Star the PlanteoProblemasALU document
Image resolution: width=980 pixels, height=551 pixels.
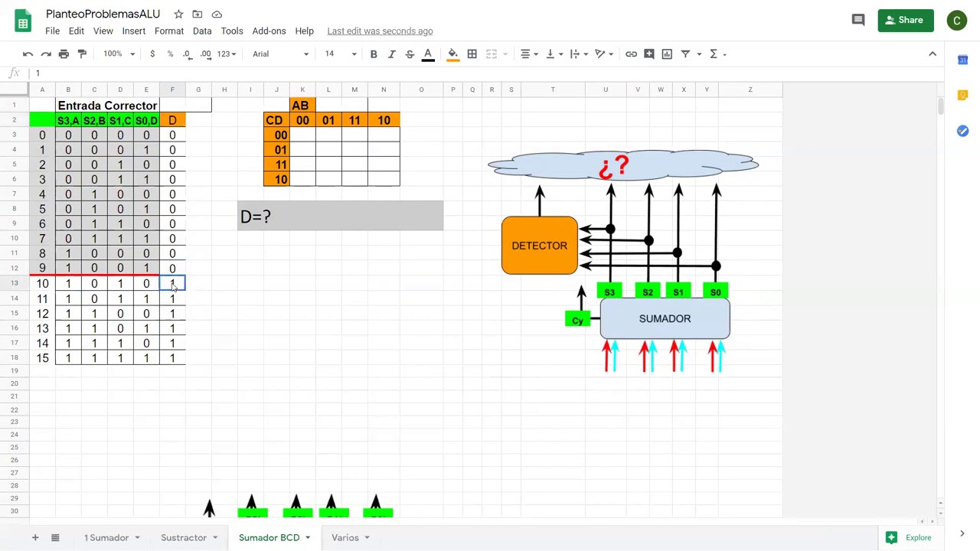[x=178, y=14]
